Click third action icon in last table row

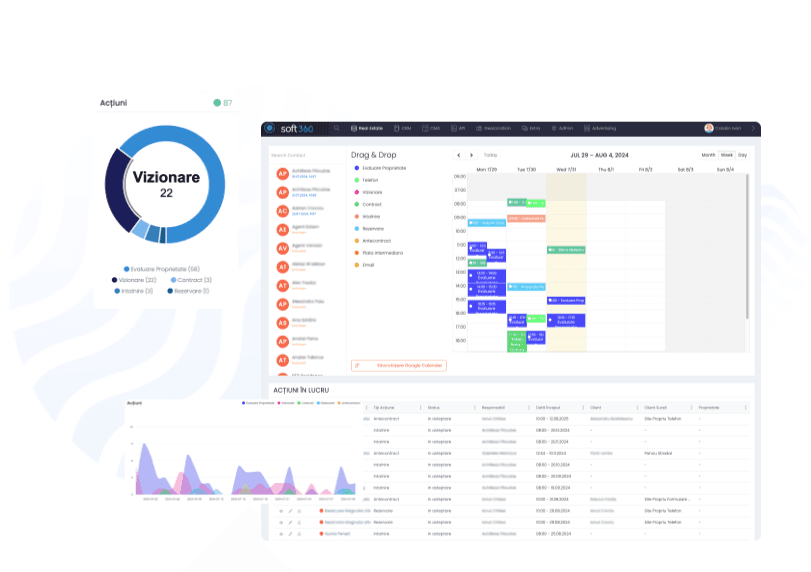(299, 534)
